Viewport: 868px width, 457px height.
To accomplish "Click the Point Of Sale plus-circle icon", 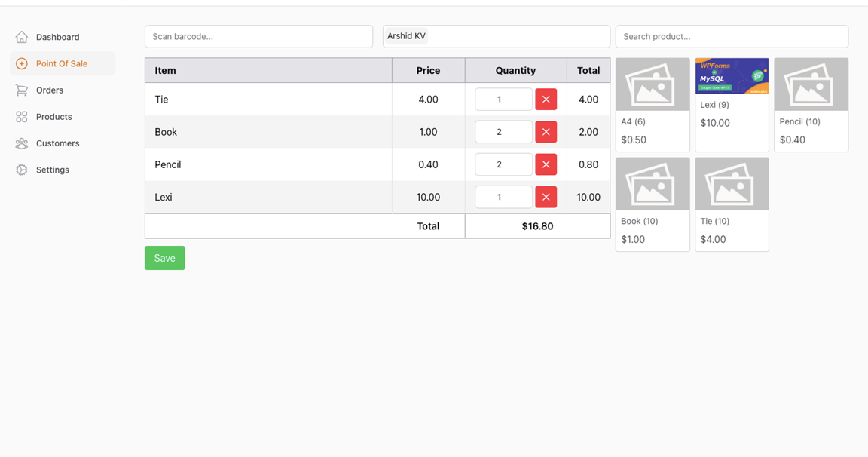I will point(22,63).
